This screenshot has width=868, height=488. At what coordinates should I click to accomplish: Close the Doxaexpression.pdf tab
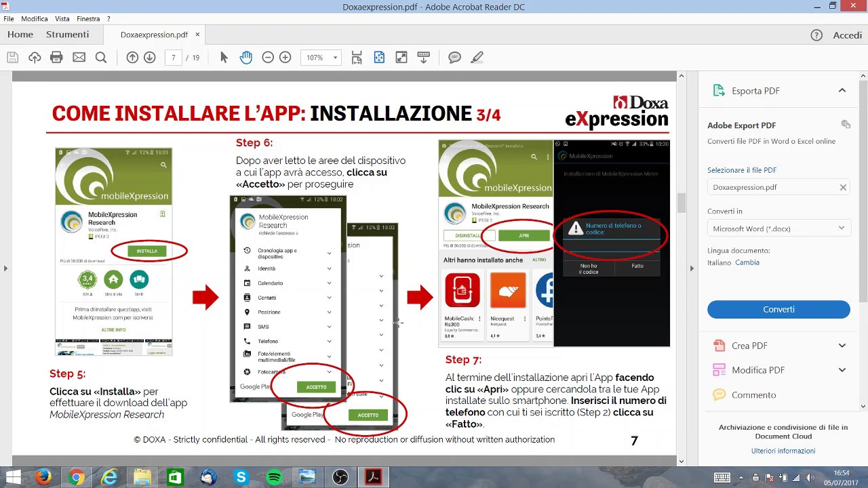[197, 35]
